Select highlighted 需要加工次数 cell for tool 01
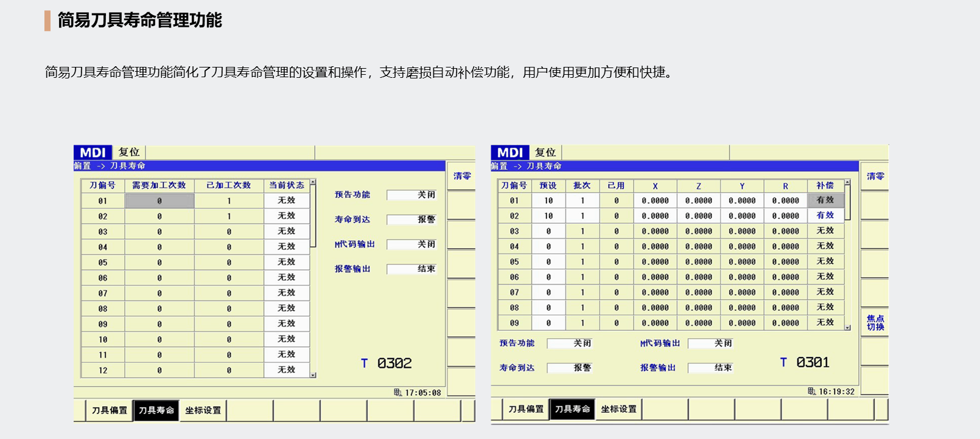This screenshot has width=980, height=439. pyautogui.click(x=159, y=201)
